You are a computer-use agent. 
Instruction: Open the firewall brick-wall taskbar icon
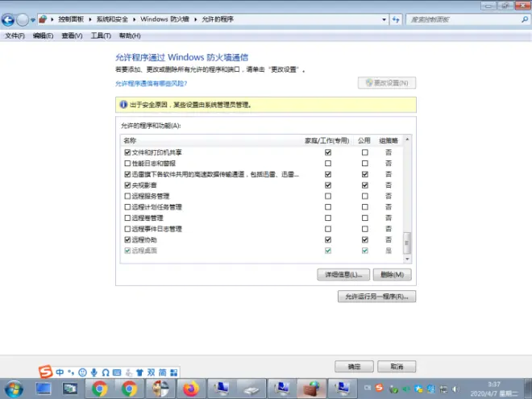click(312, 389)
